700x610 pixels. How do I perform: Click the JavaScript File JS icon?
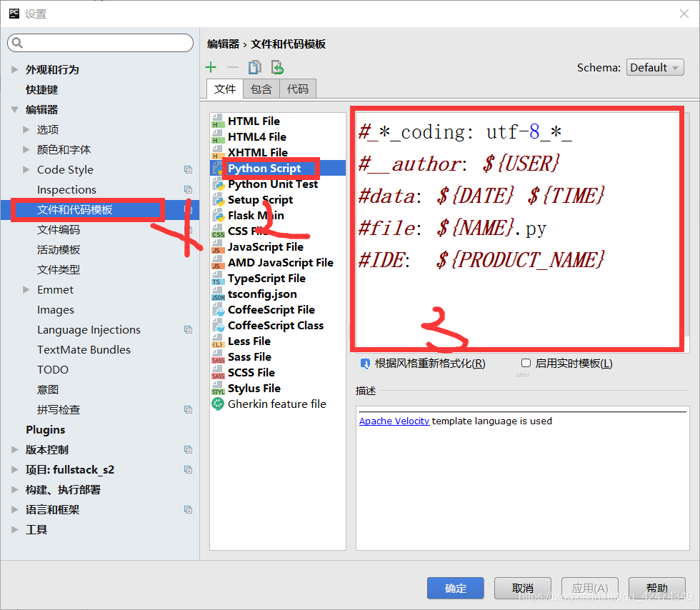click(x=218, y=247)
